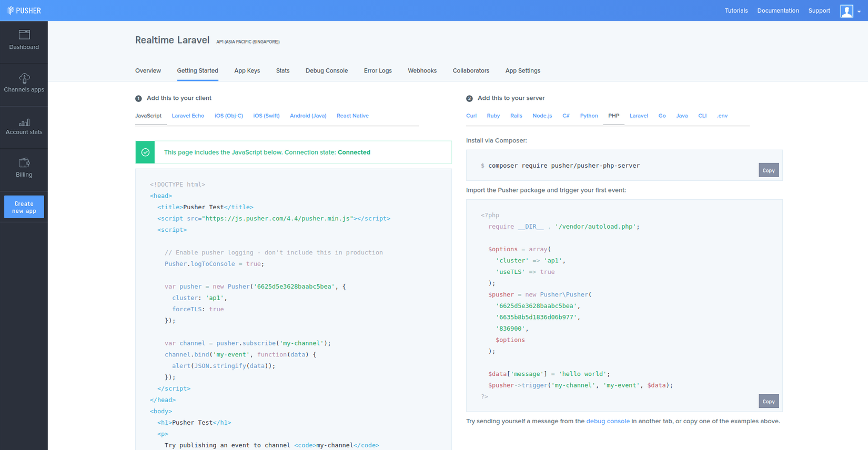Screen dimensions: 868x450
Task: Show the Rails server example
Action: click(x=516, y=116)
